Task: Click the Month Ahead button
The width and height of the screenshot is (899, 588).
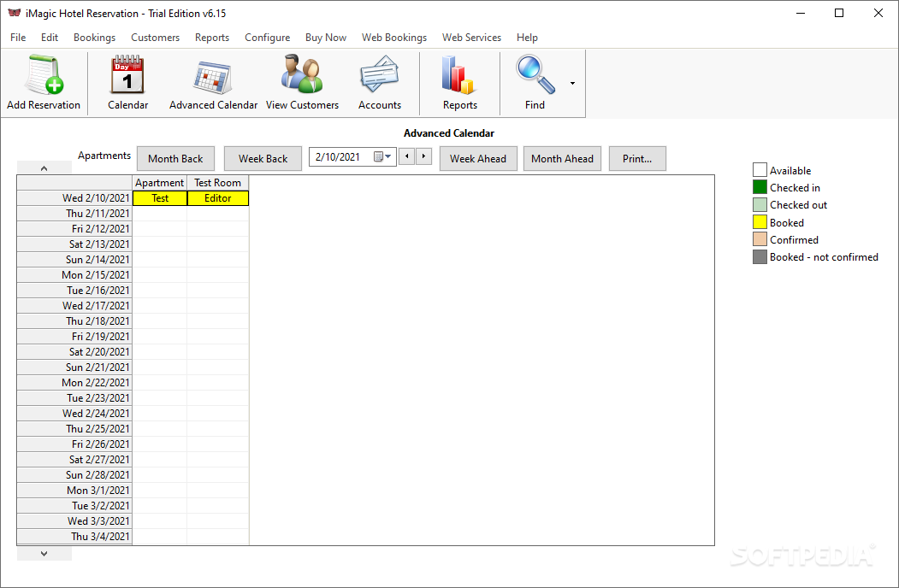Action: pyautogui.click(x=562, y=159)
